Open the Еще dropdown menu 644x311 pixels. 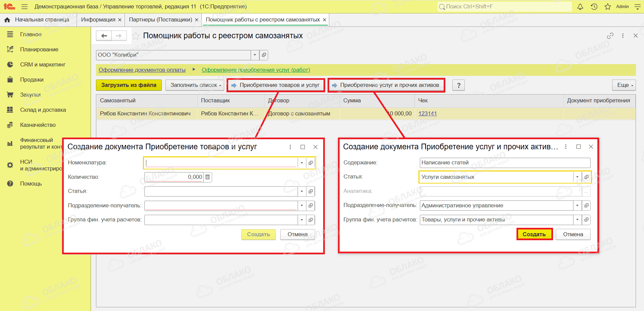click(x=624, y=85)
